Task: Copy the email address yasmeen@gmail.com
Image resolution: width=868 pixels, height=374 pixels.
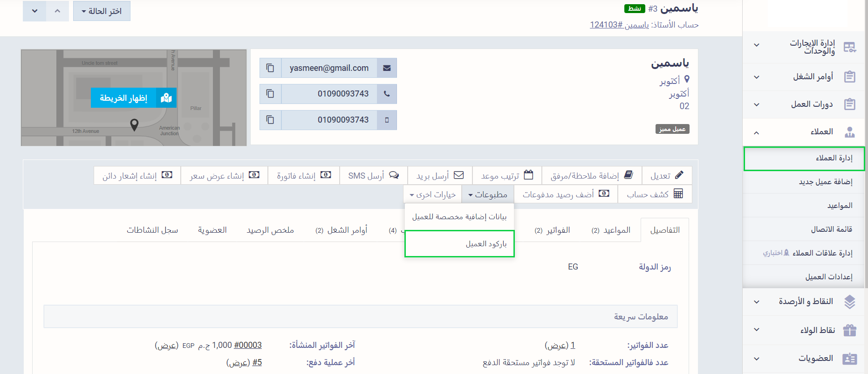Action: (270, 68)
